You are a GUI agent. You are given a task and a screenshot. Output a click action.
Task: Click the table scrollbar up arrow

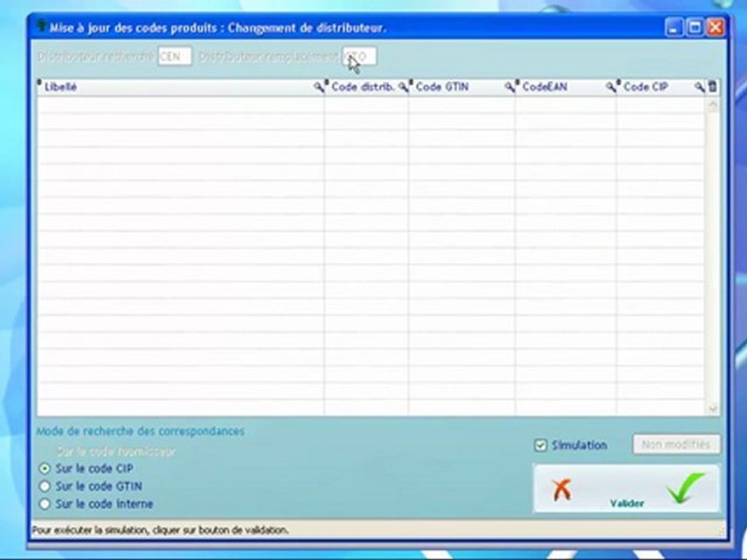(x=713, y=106)
